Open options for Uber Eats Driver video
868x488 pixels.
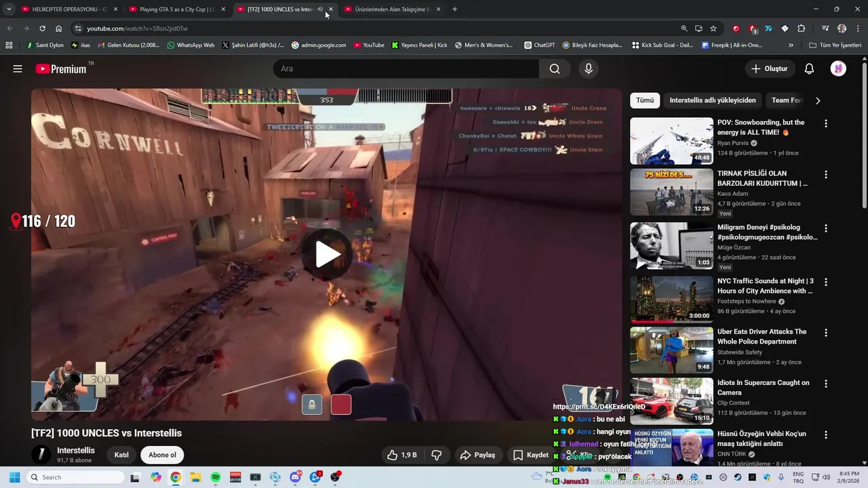825,333
